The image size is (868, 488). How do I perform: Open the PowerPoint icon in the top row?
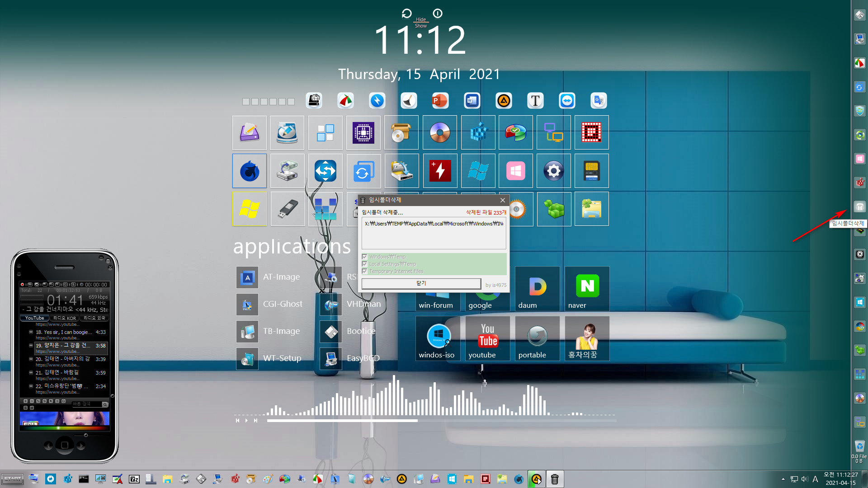pyautogui.click(x=440, y=101)
